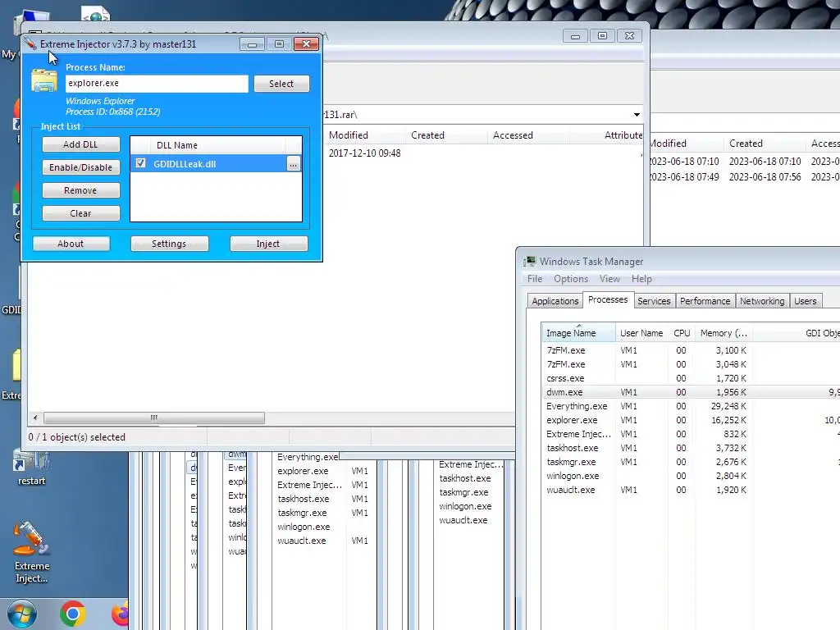The width and height of the screenshot is (840, 630).
Task: Switch to the Users tab
Action: point(806,301)
